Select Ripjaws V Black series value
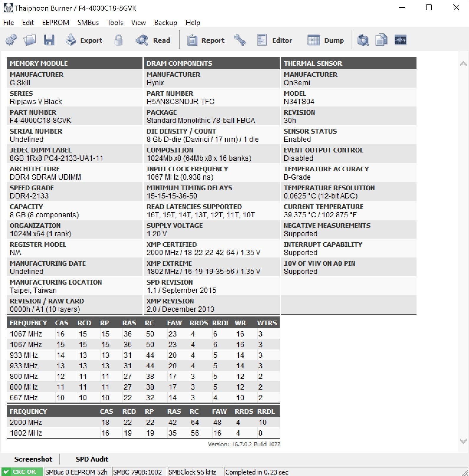The width and height of the screenshot is (469, 476). (36, 101)
